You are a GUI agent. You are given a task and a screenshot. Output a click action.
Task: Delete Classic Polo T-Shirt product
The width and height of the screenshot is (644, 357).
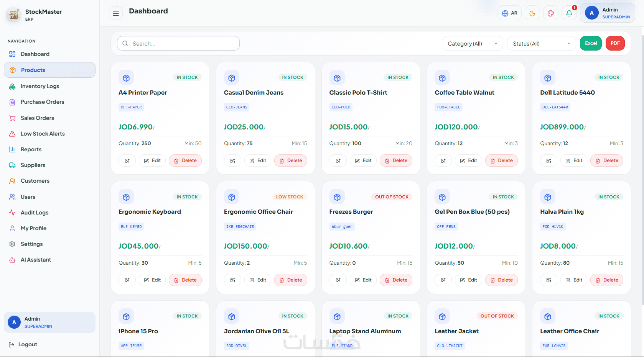396,160
